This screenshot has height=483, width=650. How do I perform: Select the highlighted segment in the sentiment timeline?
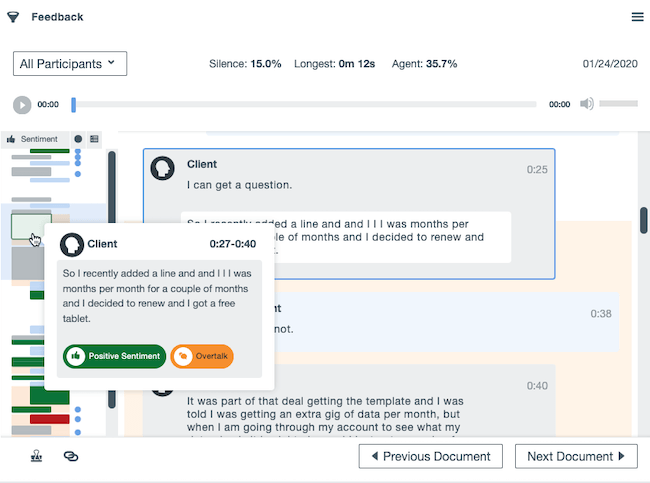(x=31, y=226)
